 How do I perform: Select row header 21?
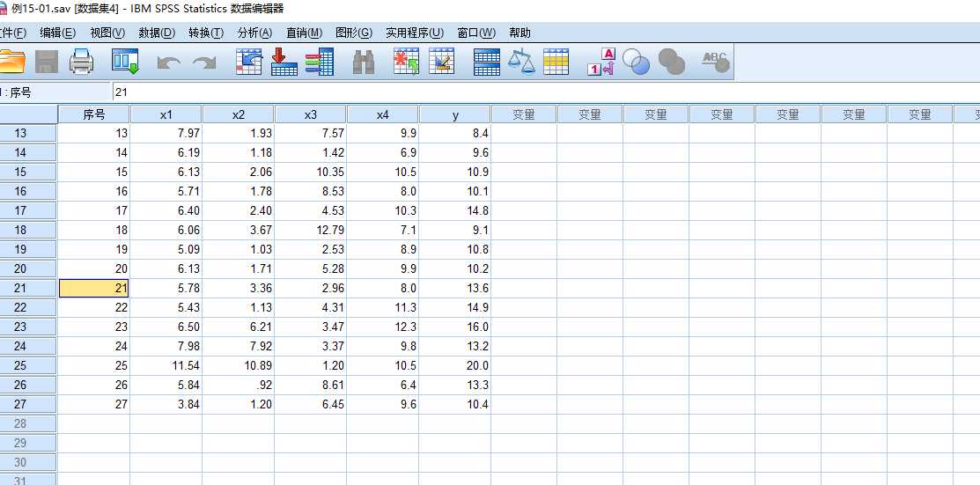pos(28,288)
